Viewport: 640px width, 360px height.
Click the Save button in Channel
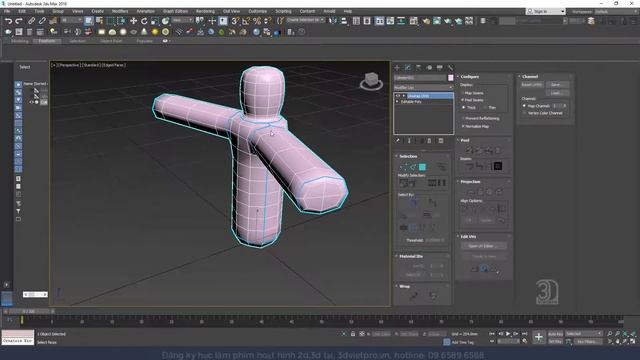(x=557, y=84)
